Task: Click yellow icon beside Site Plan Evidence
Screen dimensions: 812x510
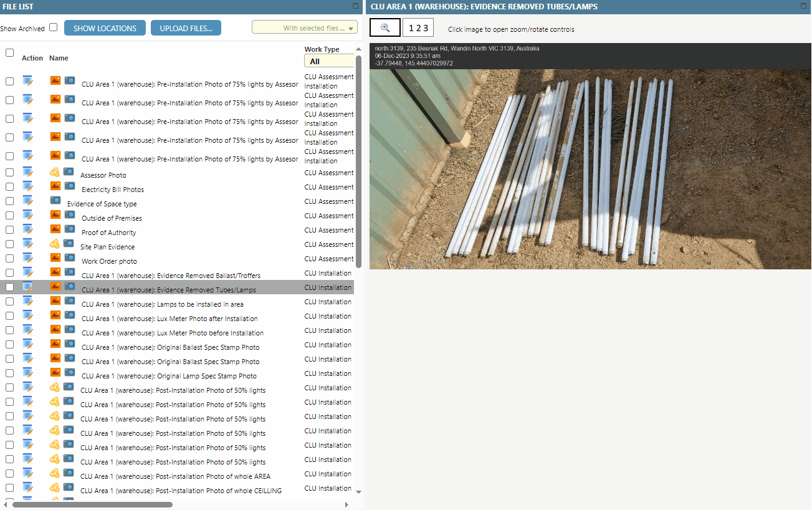Action: pos(55,243)
